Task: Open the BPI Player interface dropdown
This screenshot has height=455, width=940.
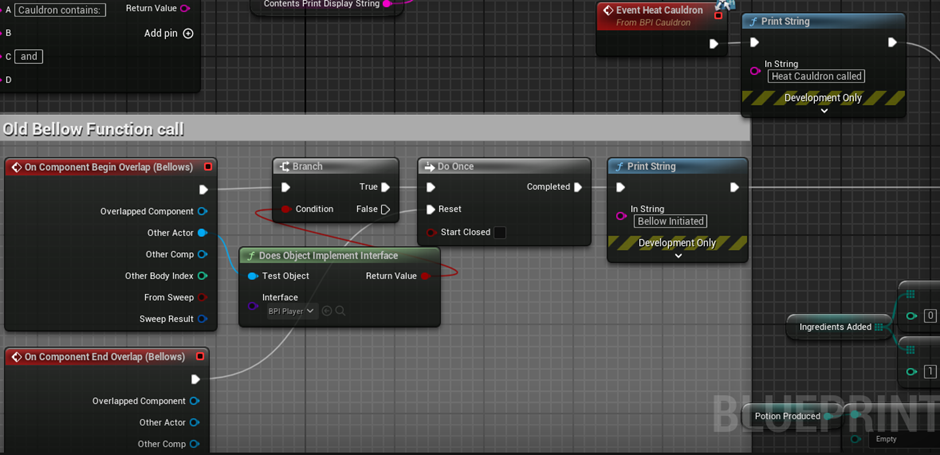Action: tap(291, 311)
